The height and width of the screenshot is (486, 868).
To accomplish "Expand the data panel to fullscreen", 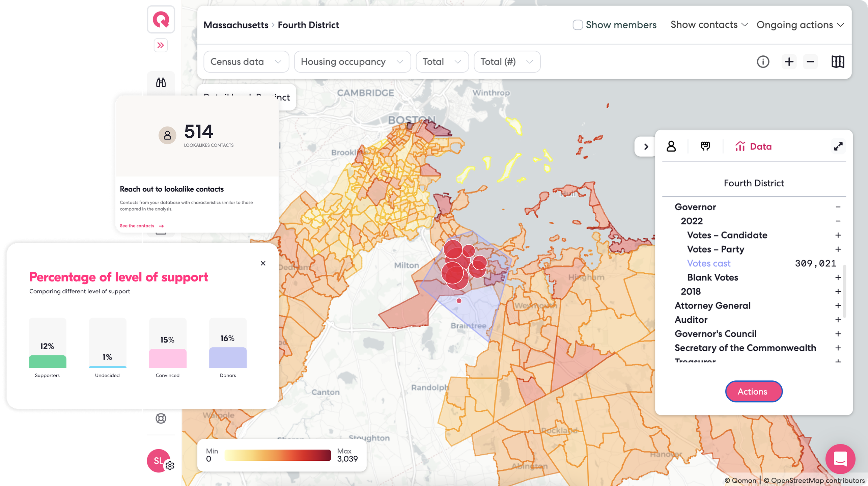I will [x=838, y=146].
